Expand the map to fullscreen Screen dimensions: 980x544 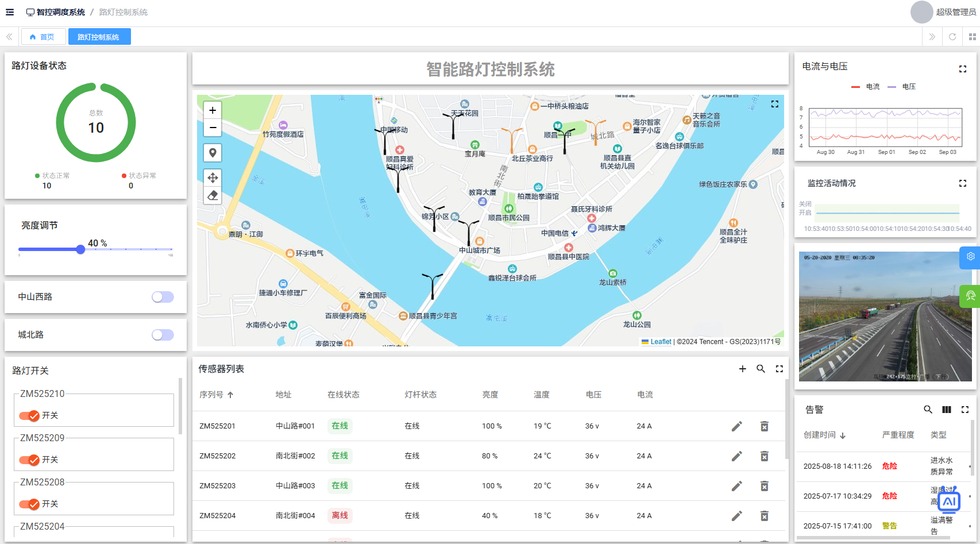[x=775, y=104]
